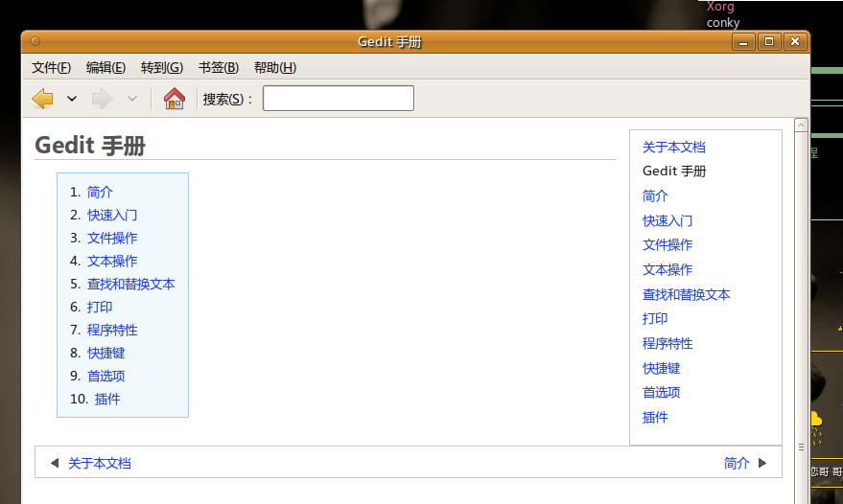Select 快捷键 in the right sidebar
Image resolution: width=843 pixels, height=504 pixels.
tap(662, 368)
